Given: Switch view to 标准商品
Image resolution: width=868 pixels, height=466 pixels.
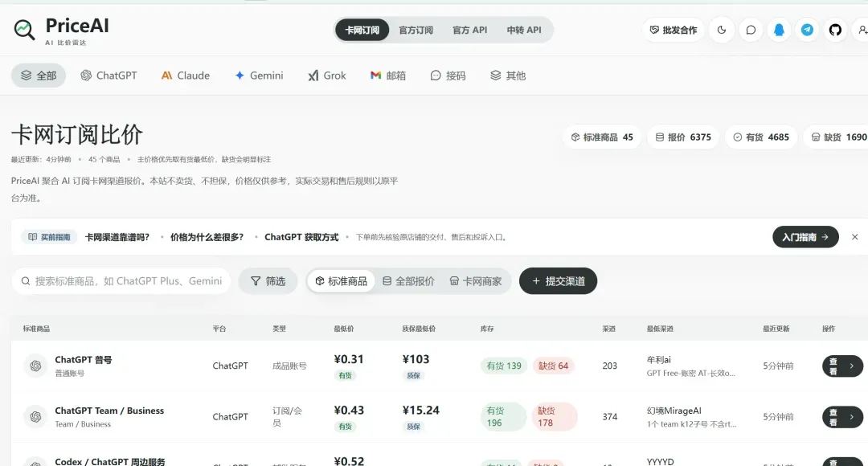Looking at the screenshot, I should (x=341, y=281).
